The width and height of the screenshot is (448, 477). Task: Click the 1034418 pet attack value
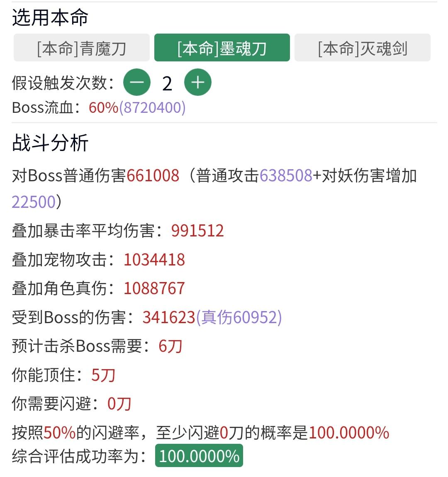point(154,260)
